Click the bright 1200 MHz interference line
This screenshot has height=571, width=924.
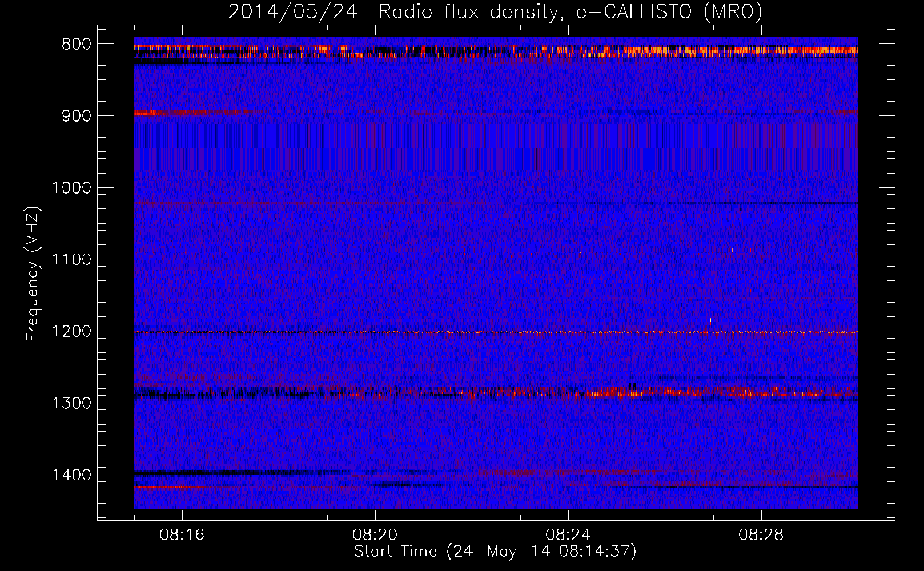click(496, 332)
